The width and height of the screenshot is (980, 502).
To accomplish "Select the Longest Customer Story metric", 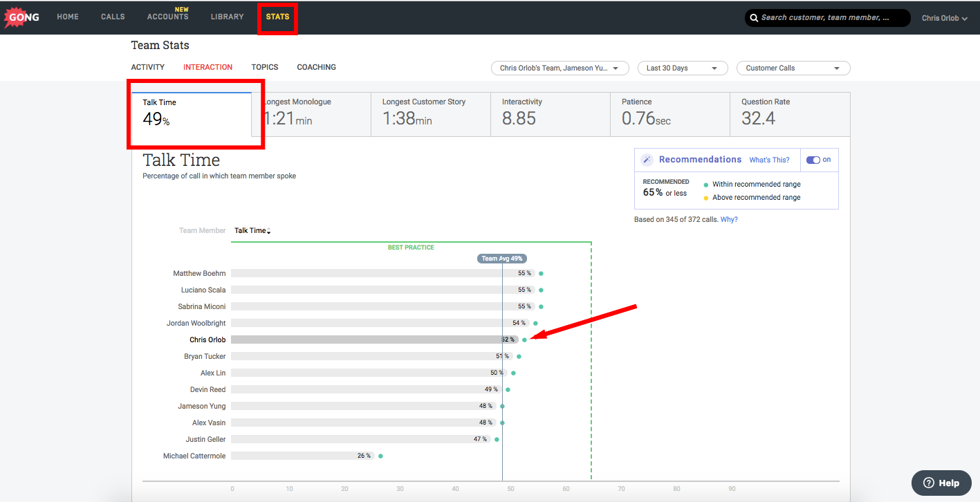I will [x=430, y=114].
